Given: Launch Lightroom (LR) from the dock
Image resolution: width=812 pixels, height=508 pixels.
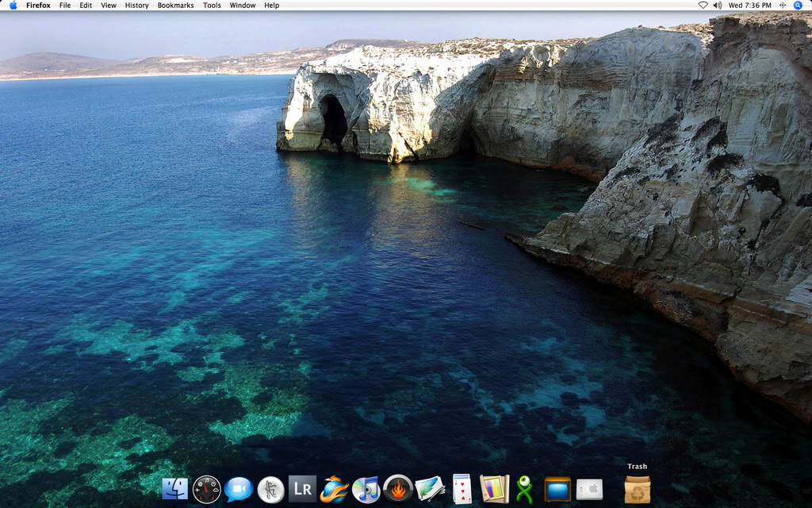Looking at the screenshot, I should (302, 488).
